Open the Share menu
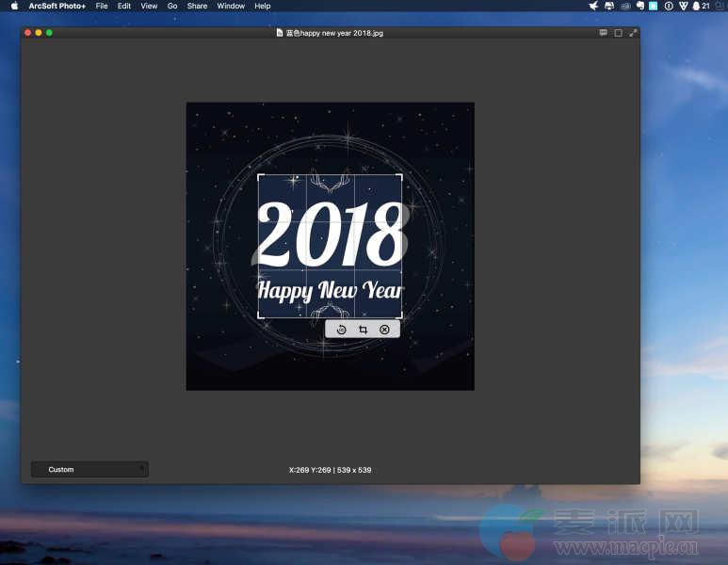Viewport: 728px width, 565px height. tap(197, 6)
